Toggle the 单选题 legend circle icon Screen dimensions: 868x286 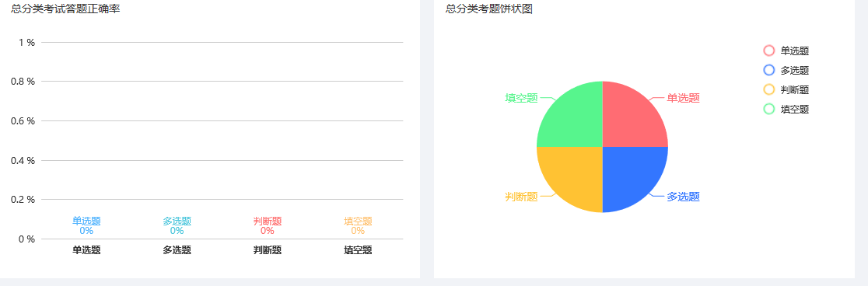769,51
